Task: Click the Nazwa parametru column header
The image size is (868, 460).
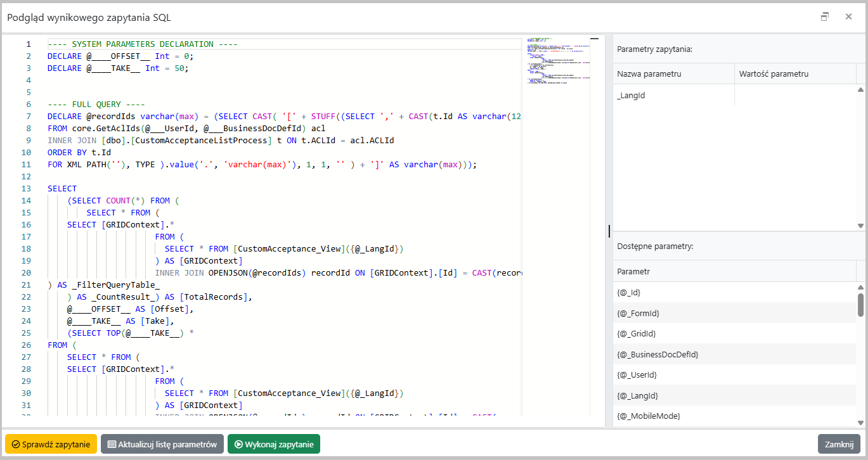Action: pos(673,73)
